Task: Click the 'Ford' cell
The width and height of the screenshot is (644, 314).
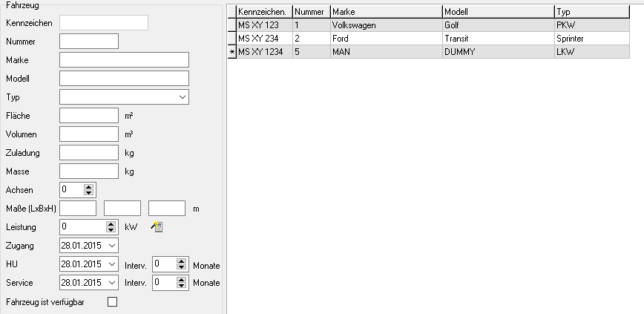Action: click(x=387, y=38)
